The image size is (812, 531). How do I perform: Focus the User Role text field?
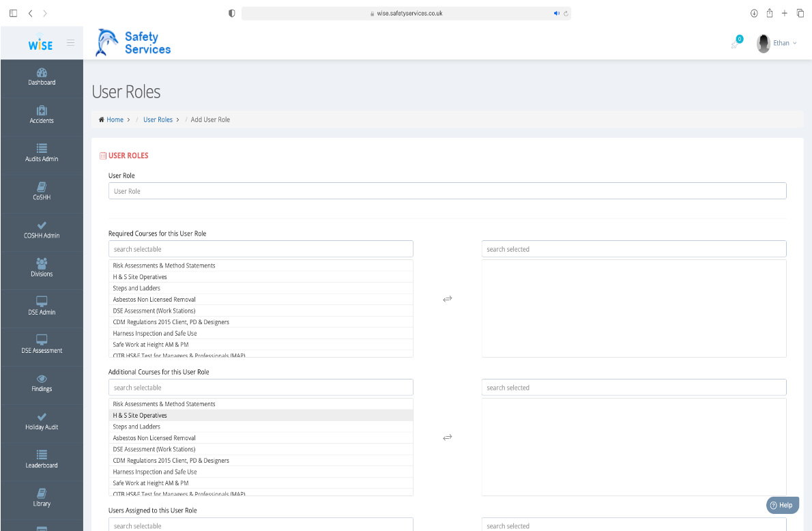point(448,190)
